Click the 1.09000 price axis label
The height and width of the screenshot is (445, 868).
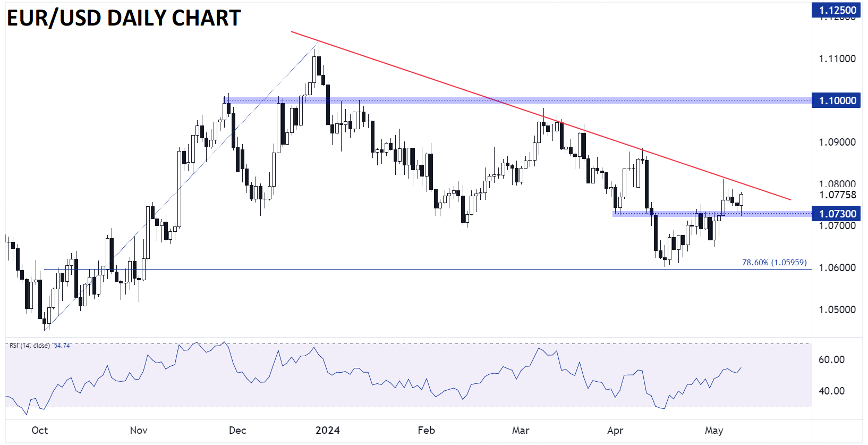[x=837, y=142]
